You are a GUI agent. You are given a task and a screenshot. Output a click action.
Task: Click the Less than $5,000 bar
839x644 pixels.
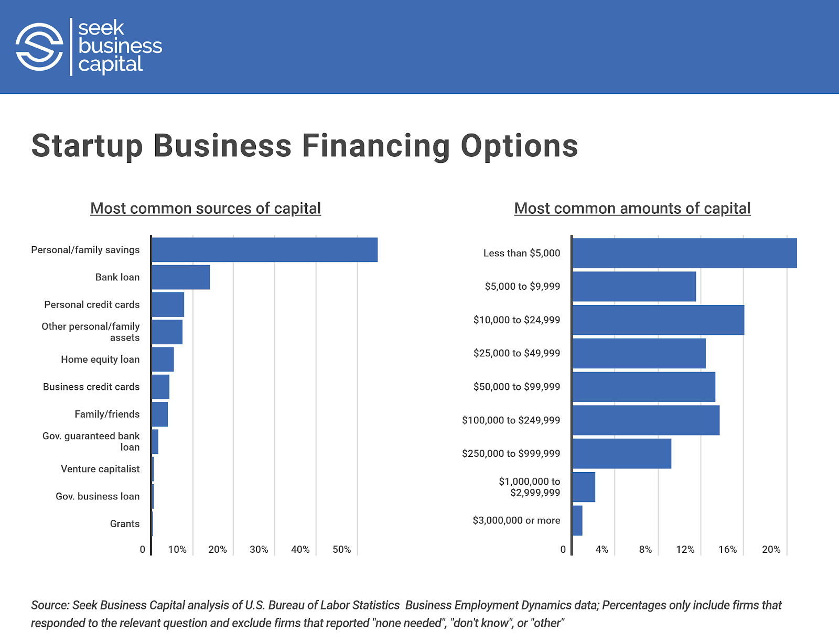(684, 254)
